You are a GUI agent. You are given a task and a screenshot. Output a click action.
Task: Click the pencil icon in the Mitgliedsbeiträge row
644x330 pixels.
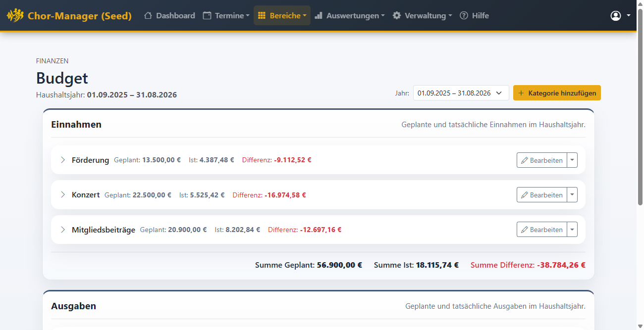(x=525, y=230)
